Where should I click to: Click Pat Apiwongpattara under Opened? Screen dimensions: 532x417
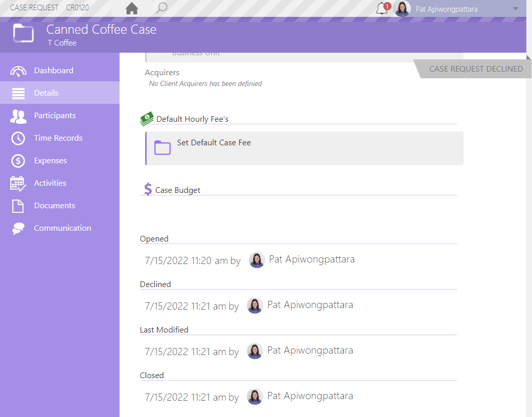pos(311,259)
